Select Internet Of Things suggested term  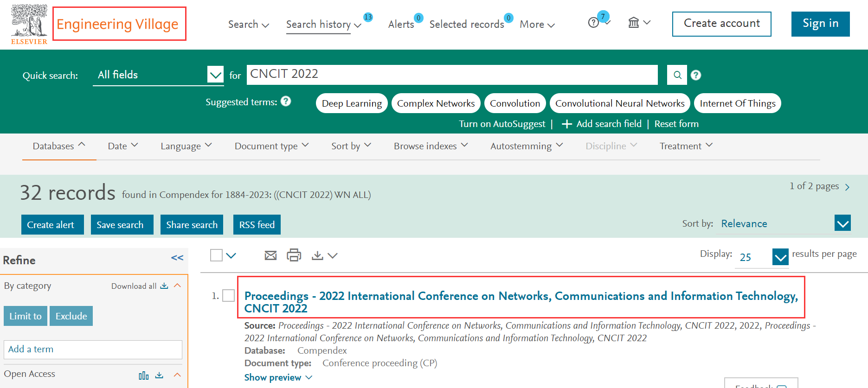pos(738,103)
